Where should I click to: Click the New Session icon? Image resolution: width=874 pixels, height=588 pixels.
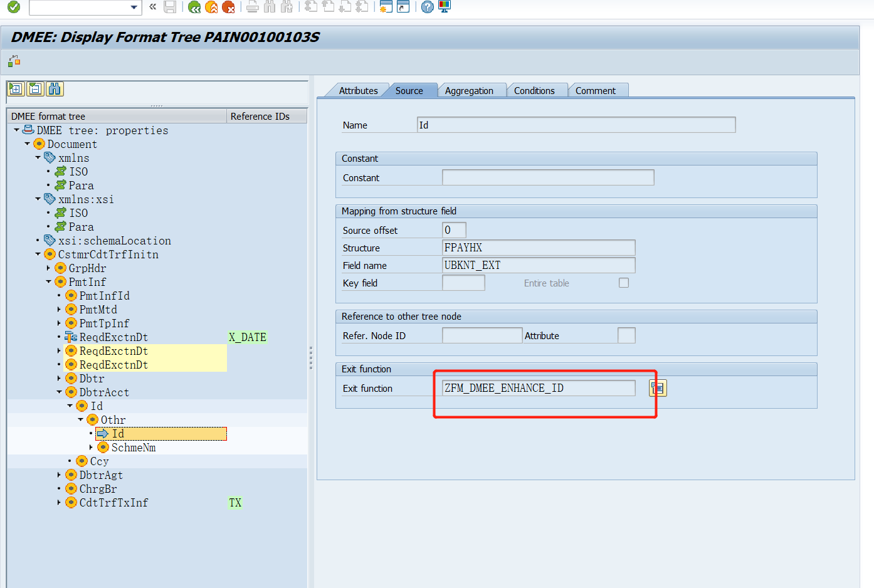(x=385, y=7)
